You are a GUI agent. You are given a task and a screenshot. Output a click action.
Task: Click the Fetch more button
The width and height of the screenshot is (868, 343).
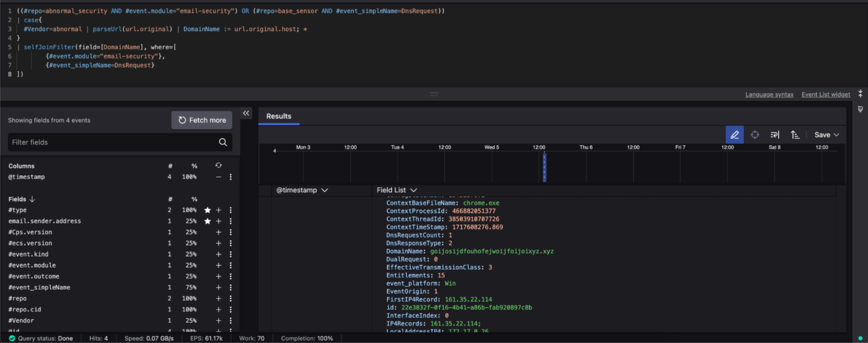pos(202,120)
